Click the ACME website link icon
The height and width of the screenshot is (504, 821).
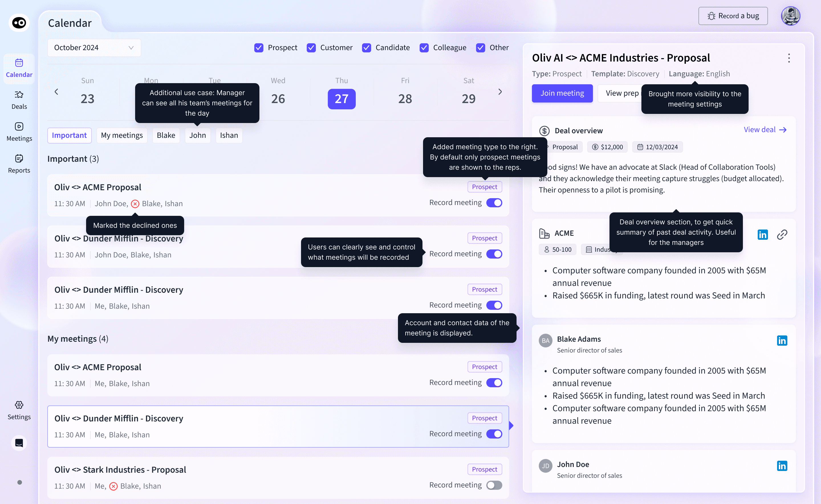coord(782,235)
